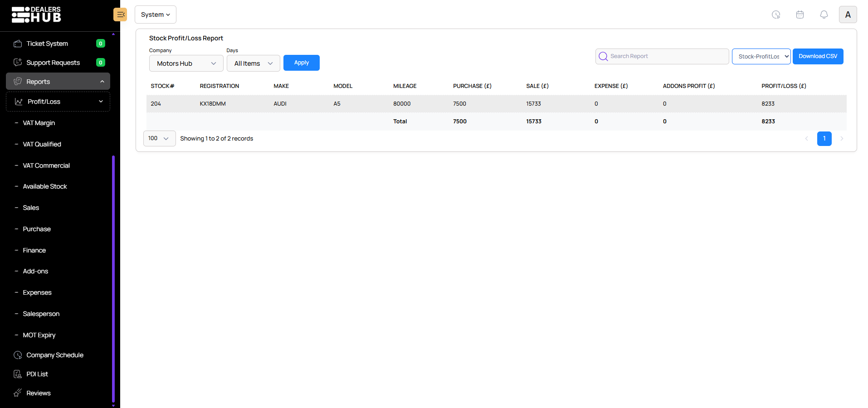Screen dimensions: 868x408
Task: Open the clock history icon in header
Action: pos(776,15)
